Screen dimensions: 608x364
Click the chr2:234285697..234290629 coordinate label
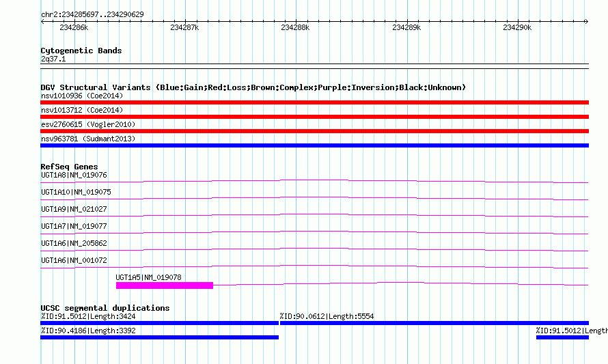pyautogui.click(x=92, y=14)
